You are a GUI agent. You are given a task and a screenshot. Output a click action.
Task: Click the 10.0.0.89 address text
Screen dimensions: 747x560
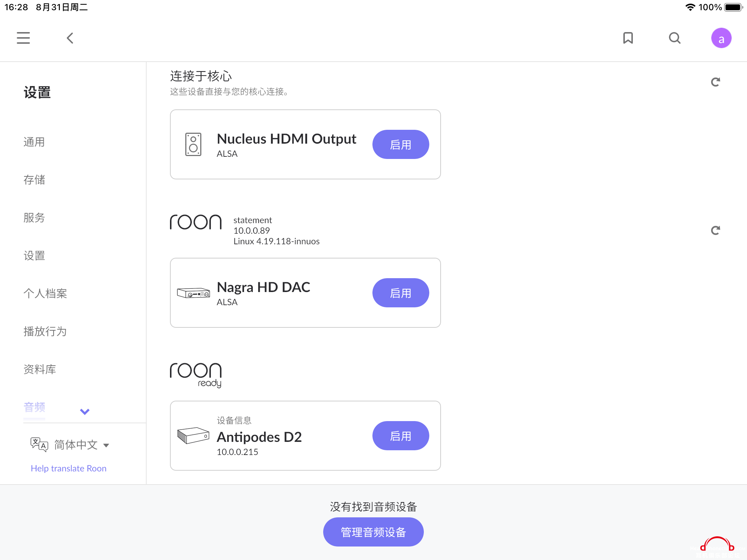click(252, 231)
